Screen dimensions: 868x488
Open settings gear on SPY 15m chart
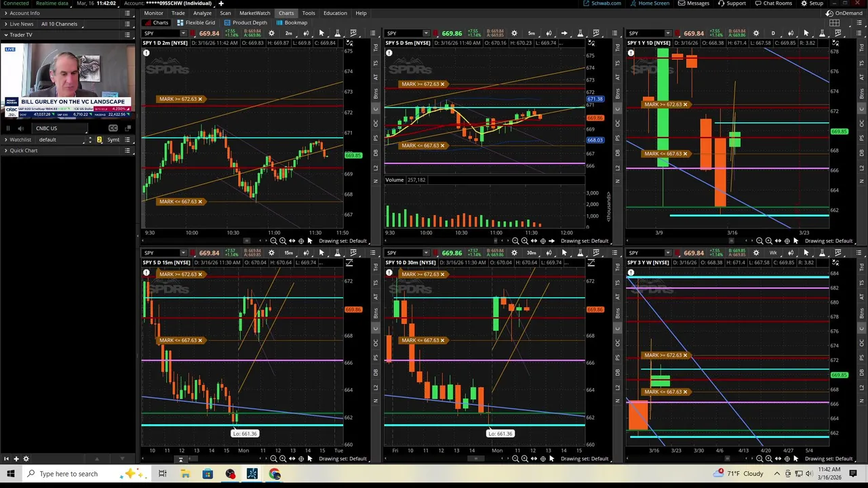pos(272,253)
